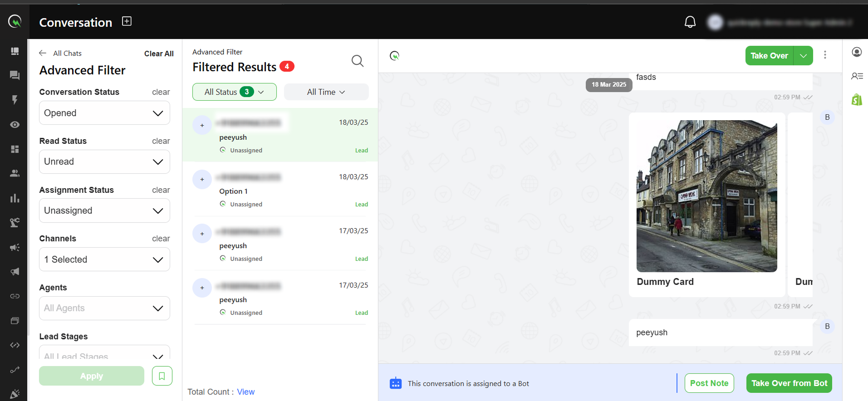Image resolution: width=868 pixels, height=401 pixels.
Task: Click Post Note button
Action: 709,383
